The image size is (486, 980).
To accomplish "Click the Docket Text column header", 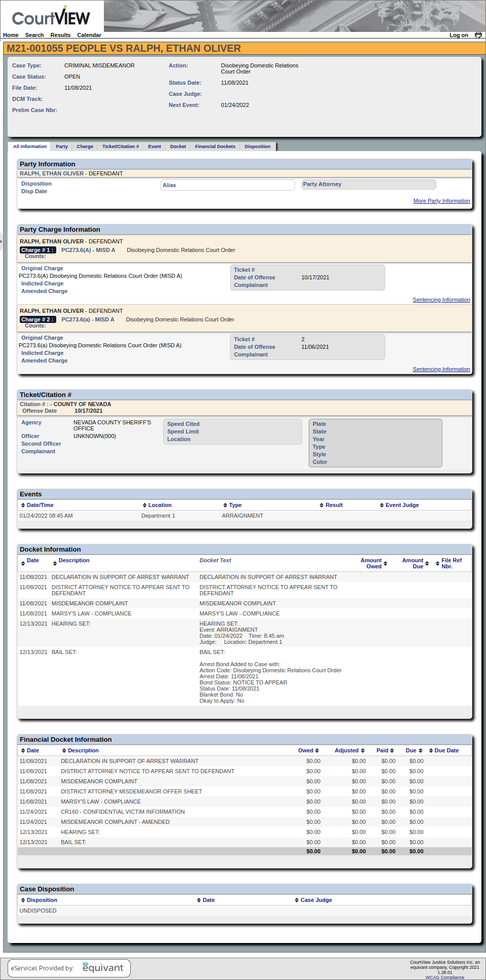I will [x=215, y=561].
